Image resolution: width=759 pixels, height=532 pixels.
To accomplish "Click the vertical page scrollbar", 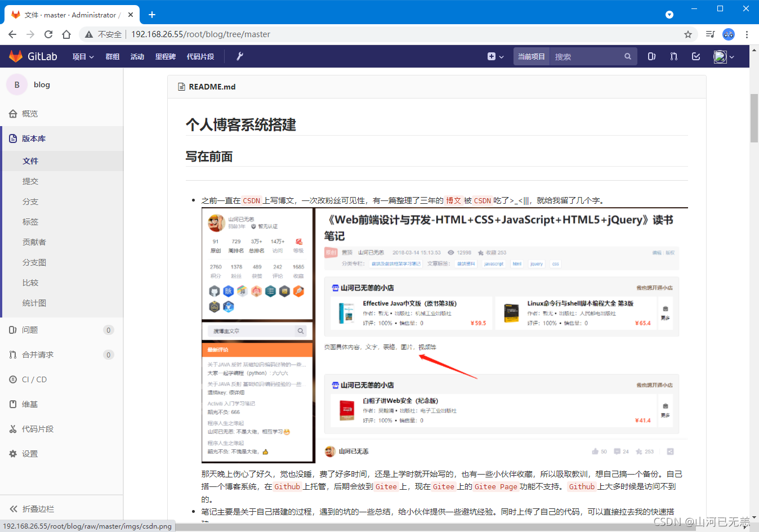I will (754, 119).
